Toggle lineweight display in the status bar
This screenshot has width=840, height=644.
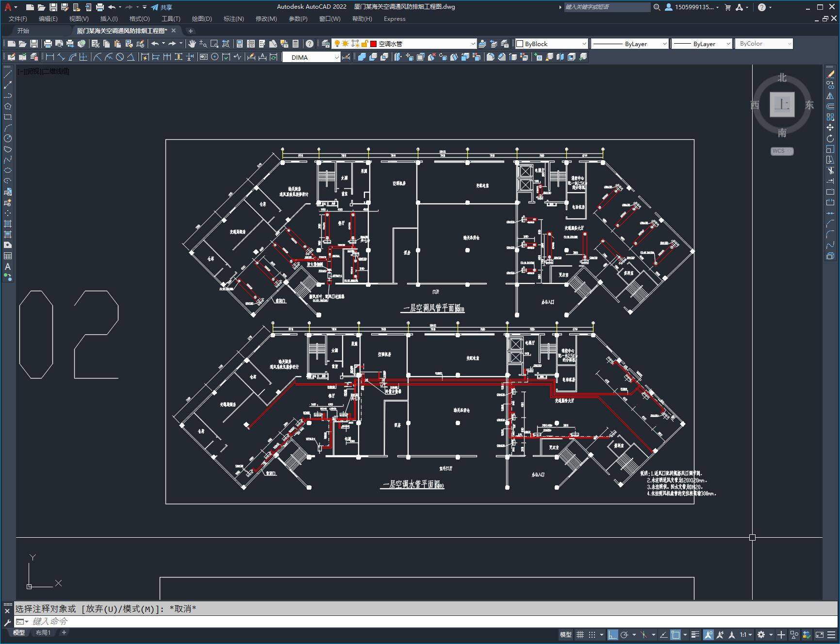click(695, 635)
